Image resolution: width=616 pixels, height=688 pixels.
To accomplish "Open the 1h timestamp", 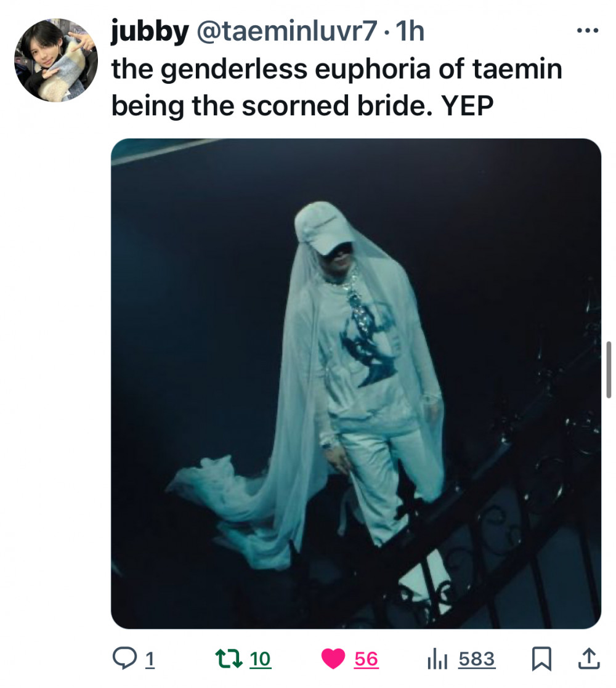I will click(x=410, y=31).
